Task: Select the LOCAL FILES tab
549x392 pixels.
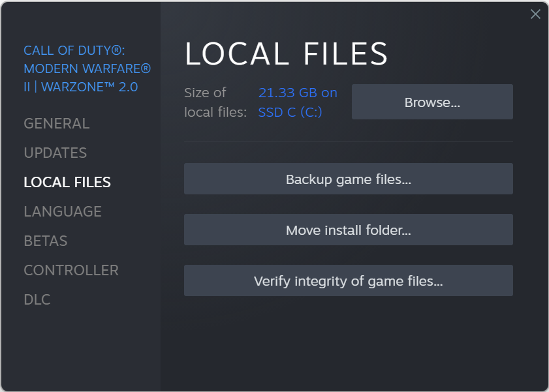Action: coord(67,182)
